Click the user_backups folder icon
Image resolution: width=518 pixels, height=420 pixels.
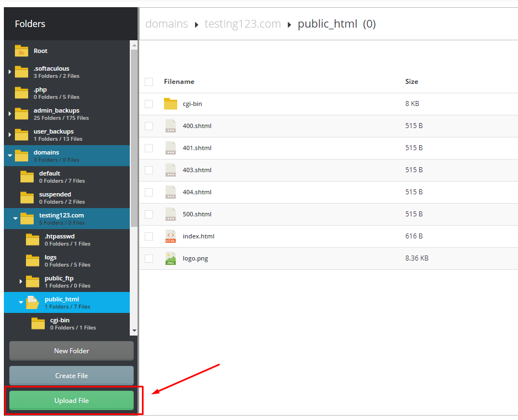pyautogui.click(x=22, y=135)
